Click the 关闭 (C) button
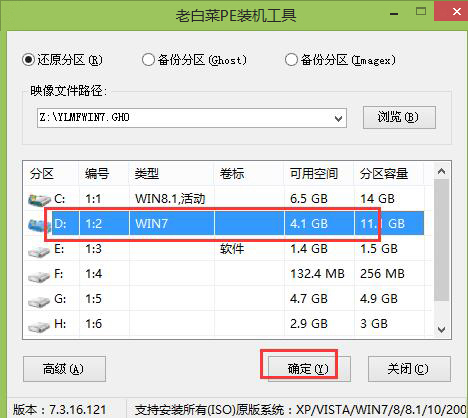 (409, 369)
